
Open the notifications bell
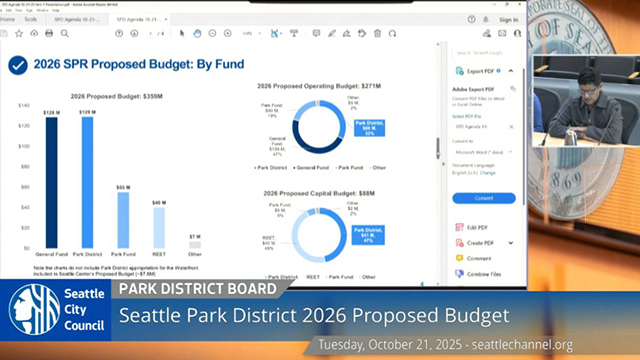(486, 19)
